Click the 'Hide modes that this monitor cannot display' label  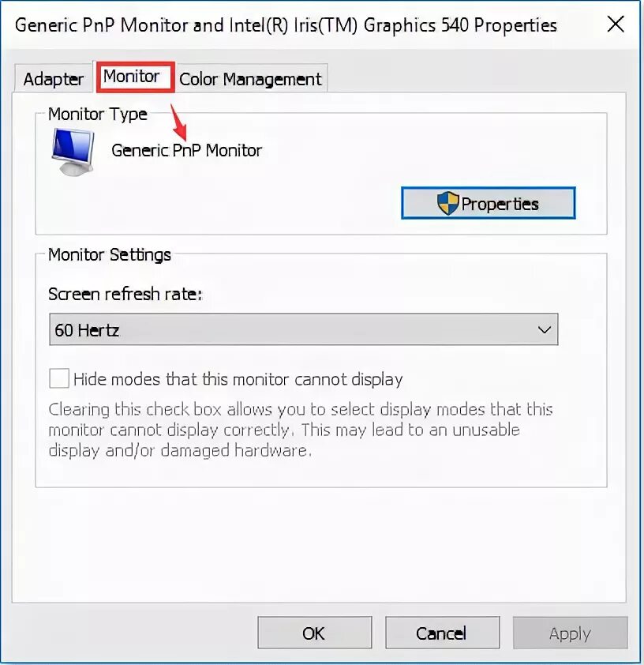click(x=238, y=379)
